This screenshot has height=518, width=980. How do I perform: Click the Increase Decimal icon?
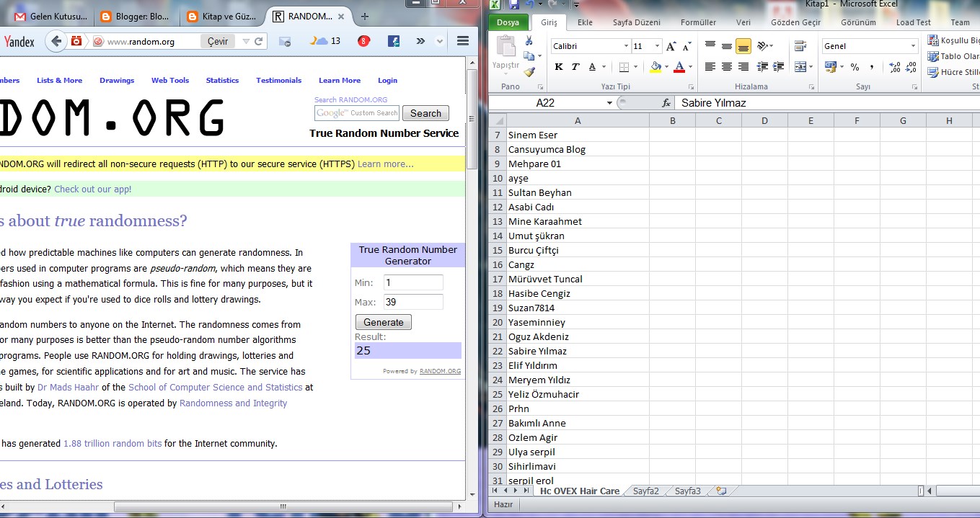895,67
